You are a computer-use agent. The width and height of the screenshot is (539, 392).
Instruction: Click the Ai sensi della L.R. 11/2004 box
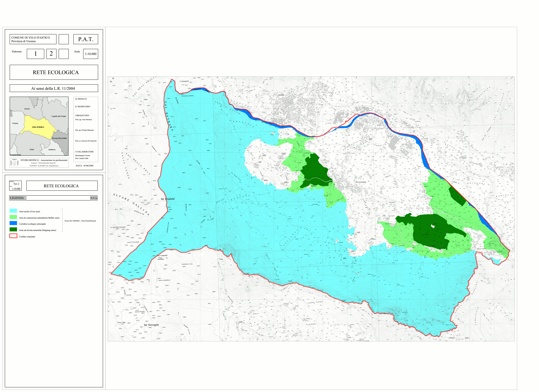[x=54, y=88]
